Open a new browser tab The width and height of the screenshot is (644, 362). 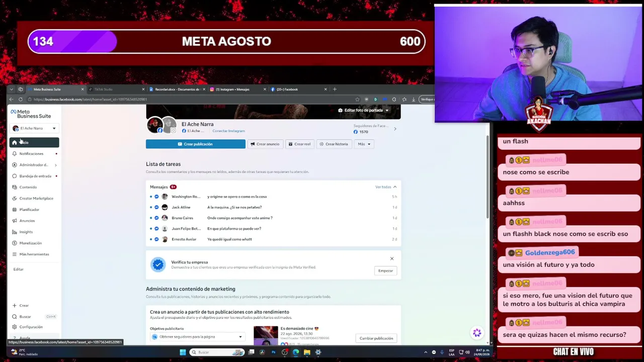point(335,89)
